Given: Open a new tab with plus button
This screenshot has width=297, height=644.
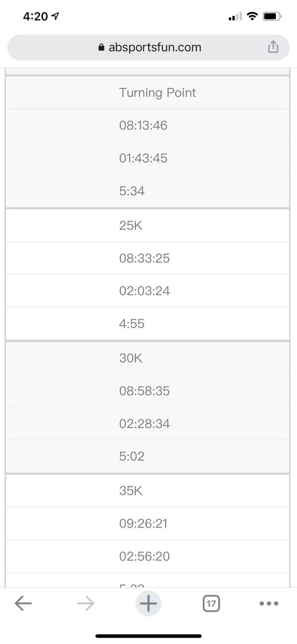Looking at the screenshot, I should (x=148, y=603).
